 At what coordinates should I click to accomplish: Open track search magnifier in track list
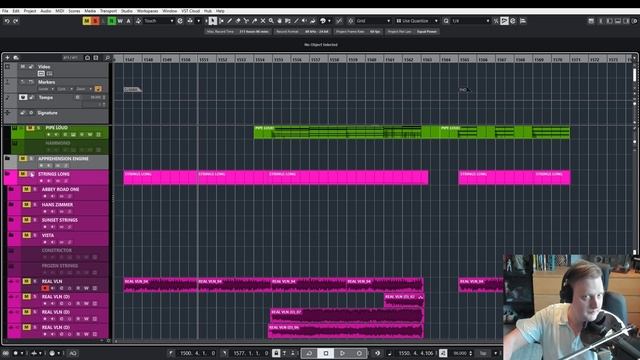pyautogui.click(x=107, y=58)
